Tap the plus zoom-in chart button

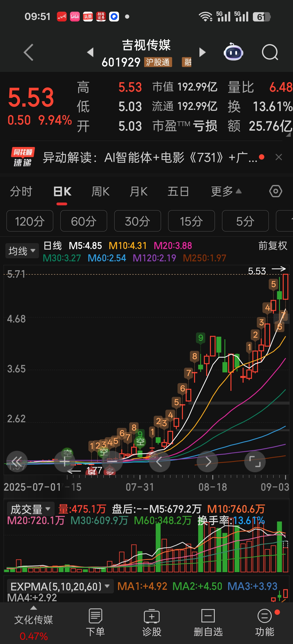click(x=65, y=462)
